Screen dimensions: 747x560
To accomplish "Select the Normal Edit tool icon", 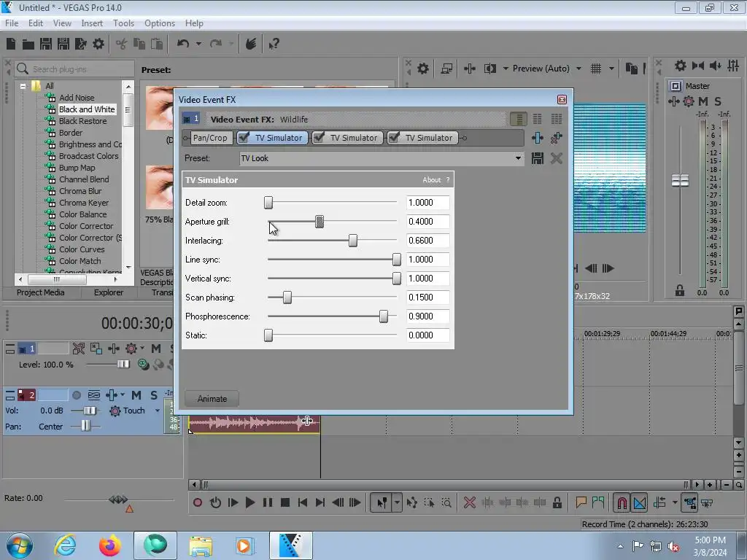I will click(x=382, y=502).
